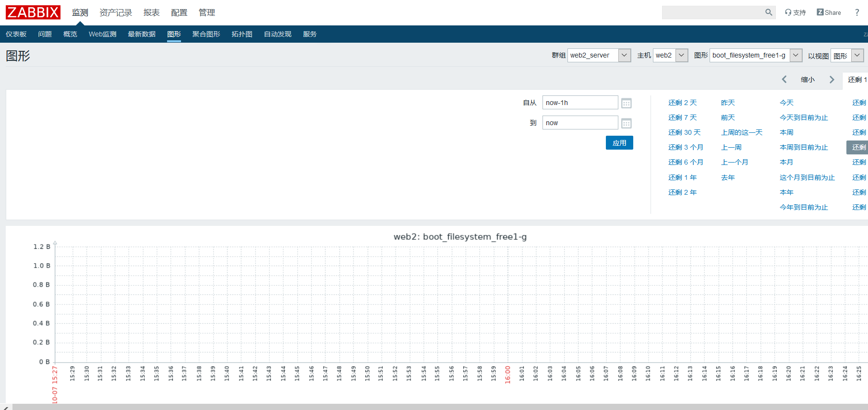Click the horizontal scrollbar left arrow
The width and height of the screenshot is (868, 410).
coord(6,407)
